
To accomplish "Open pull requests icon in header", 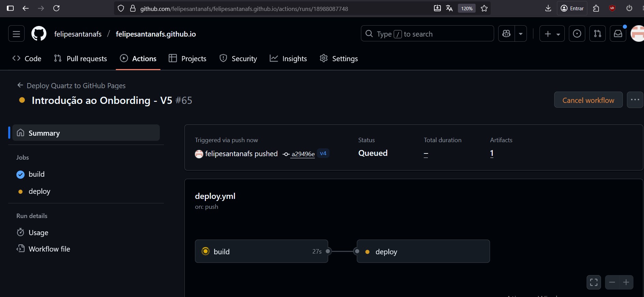I will pos(597,34).
